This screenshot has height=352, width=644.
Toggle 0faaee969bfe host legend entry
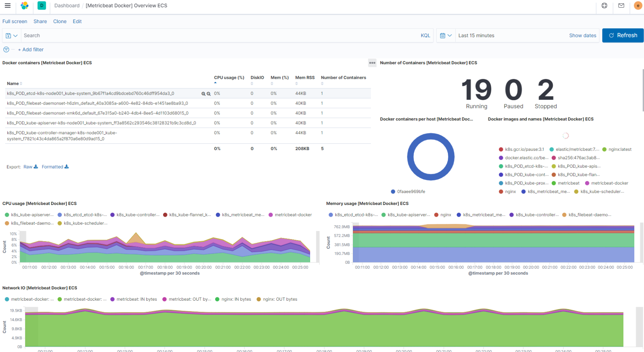tap(408, 191)
